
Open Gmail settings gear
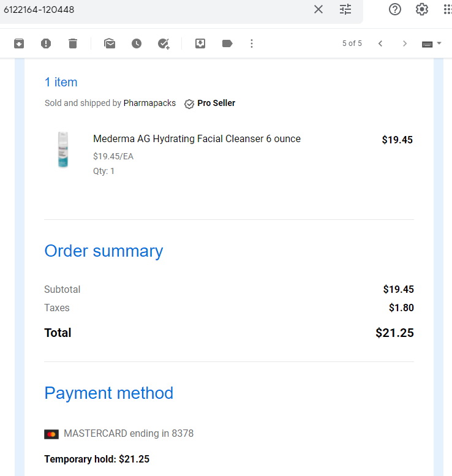[x=422, y=9]
